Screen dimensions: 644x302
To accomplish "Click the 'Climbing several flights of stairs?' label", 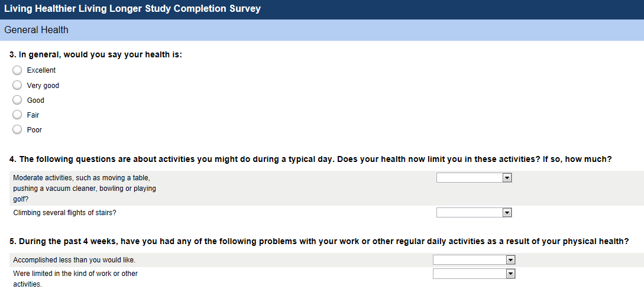I will pyautogui.click(x=69, y=213).
